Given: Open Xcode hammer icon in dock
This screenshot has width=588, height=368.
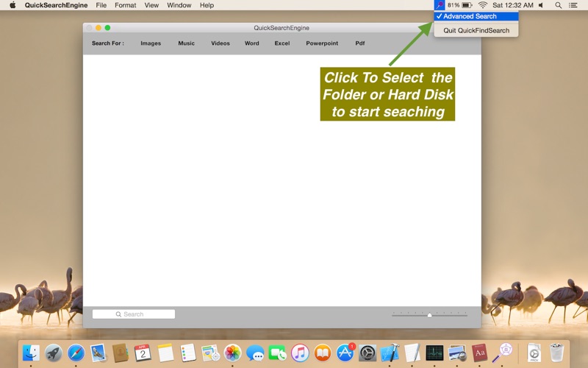Looking at the screenshot, I should point(390,353).
